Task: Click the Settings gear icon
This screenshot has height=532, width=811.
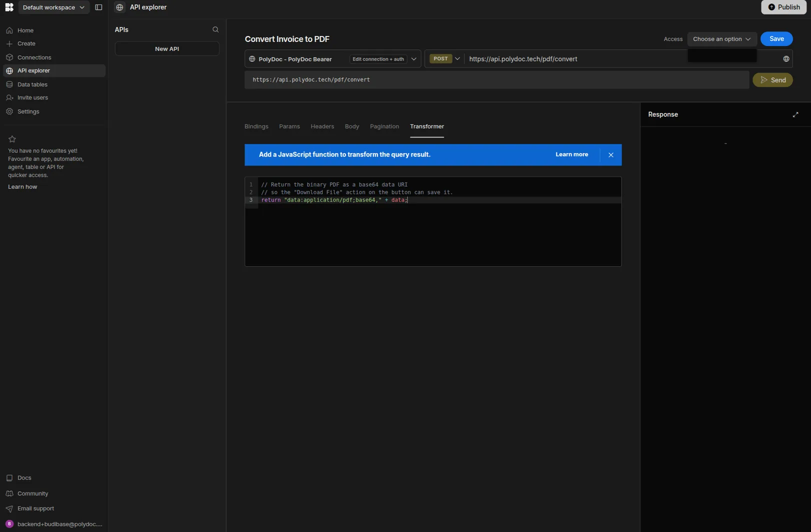Action: (9, 111)
